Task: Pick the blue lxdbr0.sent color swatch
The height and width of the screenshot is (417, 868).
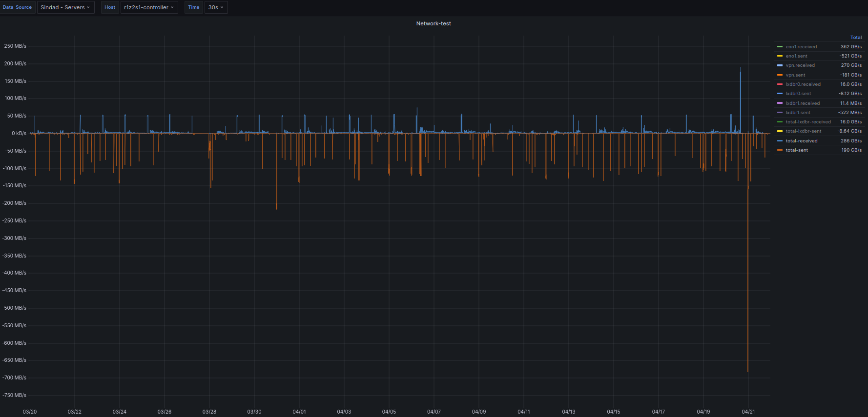Action: (780, 94)
